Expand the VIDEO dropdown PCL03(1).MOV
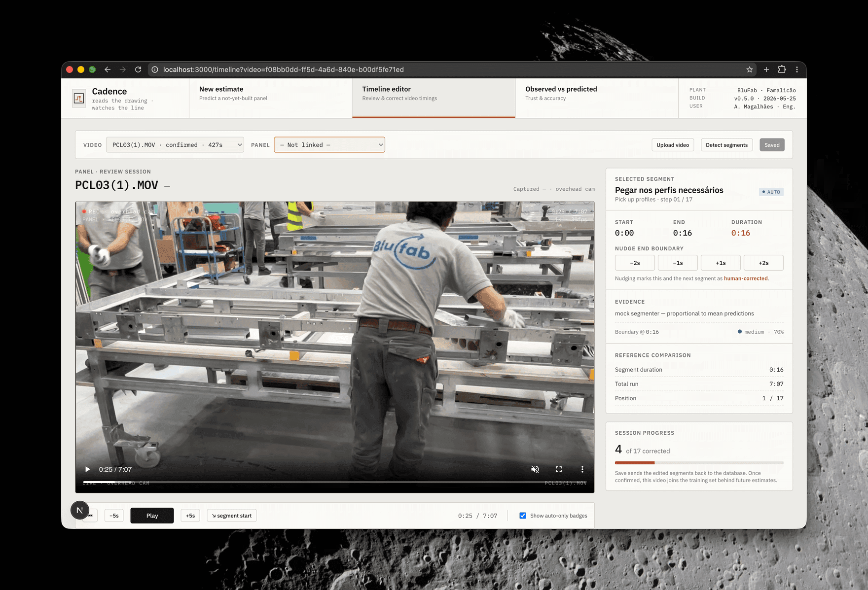This screenshot has width=868, height=590. pyautogui.click(x=175, y=145)
